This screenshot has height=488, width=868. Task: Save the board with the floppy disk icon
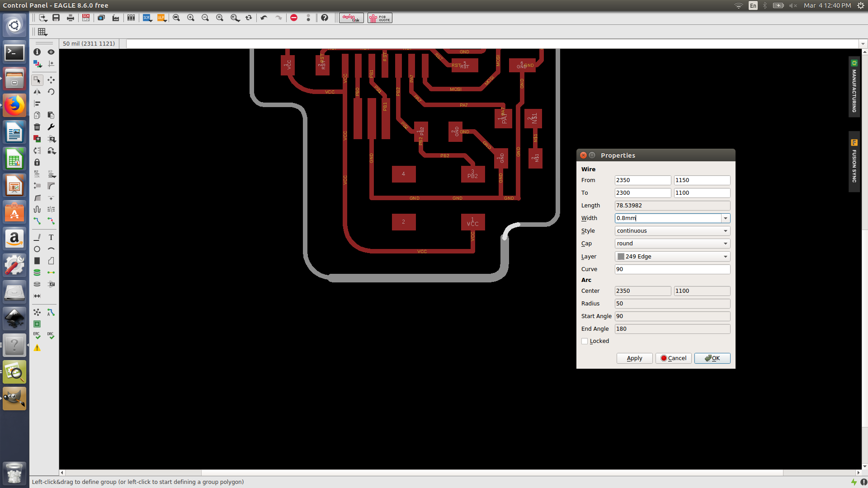(56, 18)
